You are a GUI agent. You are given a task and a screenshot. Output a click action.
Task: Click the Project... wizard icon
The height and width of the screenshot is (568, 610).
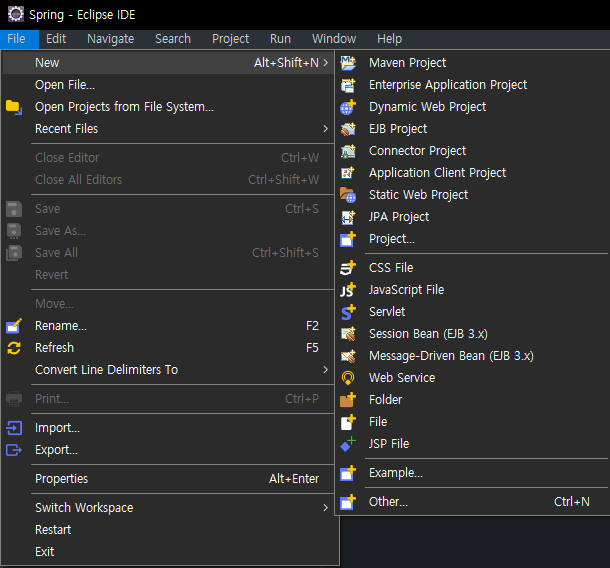(x=348, y=239)
